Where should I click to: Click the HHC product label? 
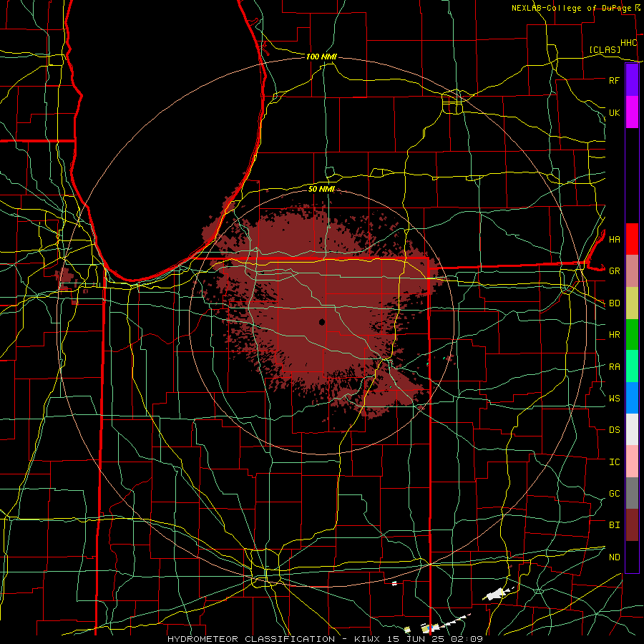coord(629,43)
